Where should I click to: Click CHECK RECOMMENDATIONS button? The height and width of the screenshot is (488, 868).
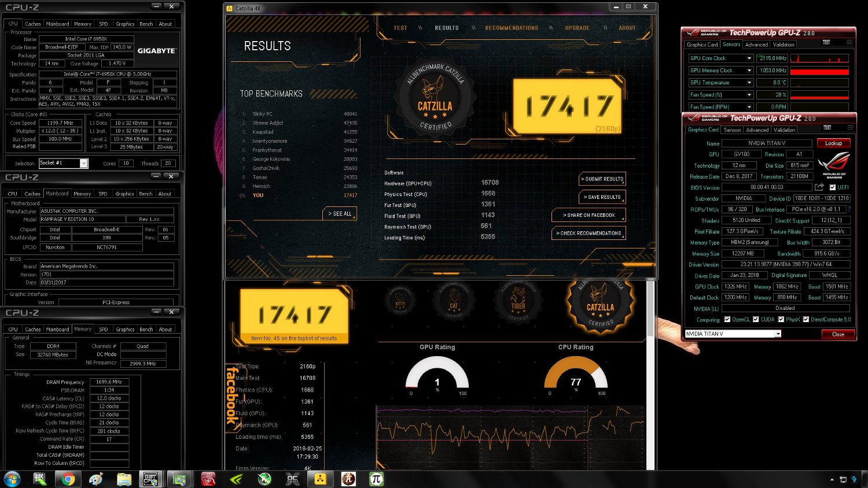pyautogui.click(x=589, y=233)
